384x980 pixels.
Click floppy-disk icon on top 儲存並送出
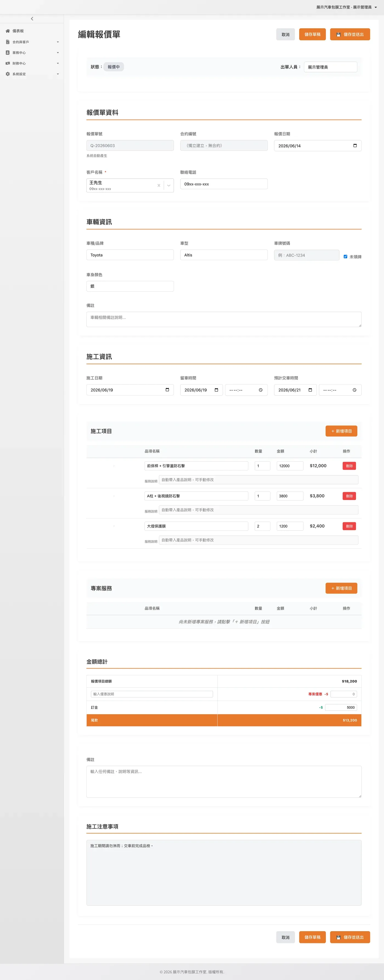pos(338,34)
